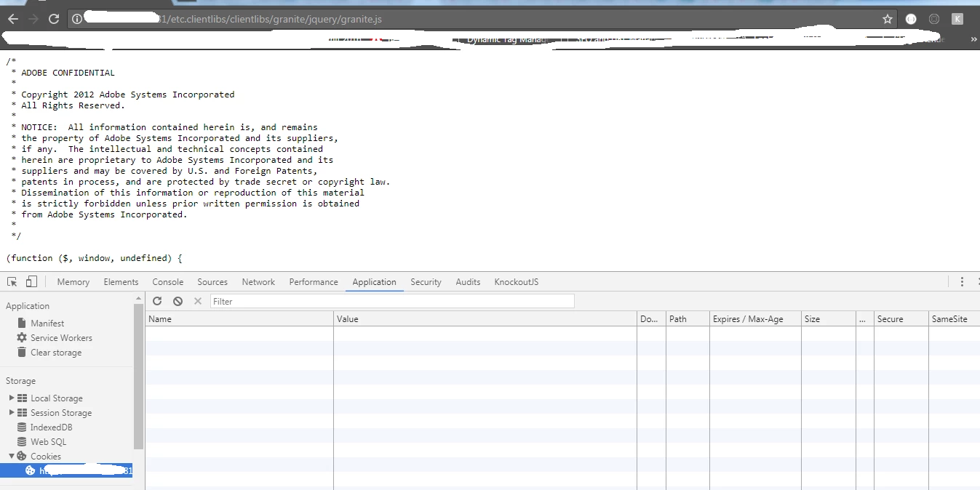The width and height of the screenshot is (980, 490).
Task: Click the Cookies cookie icon
Action: (x=22, y=456)
